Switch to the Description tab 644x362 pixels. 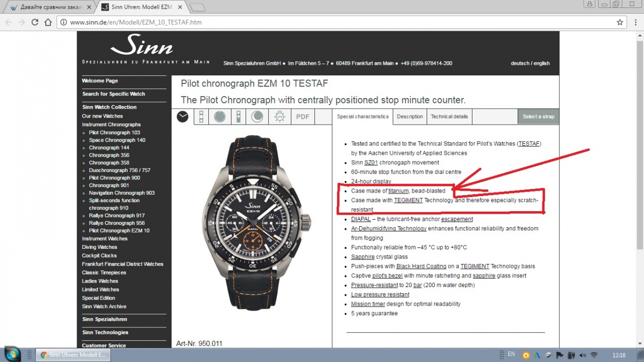pyautogui.click(x=410, y=117)
